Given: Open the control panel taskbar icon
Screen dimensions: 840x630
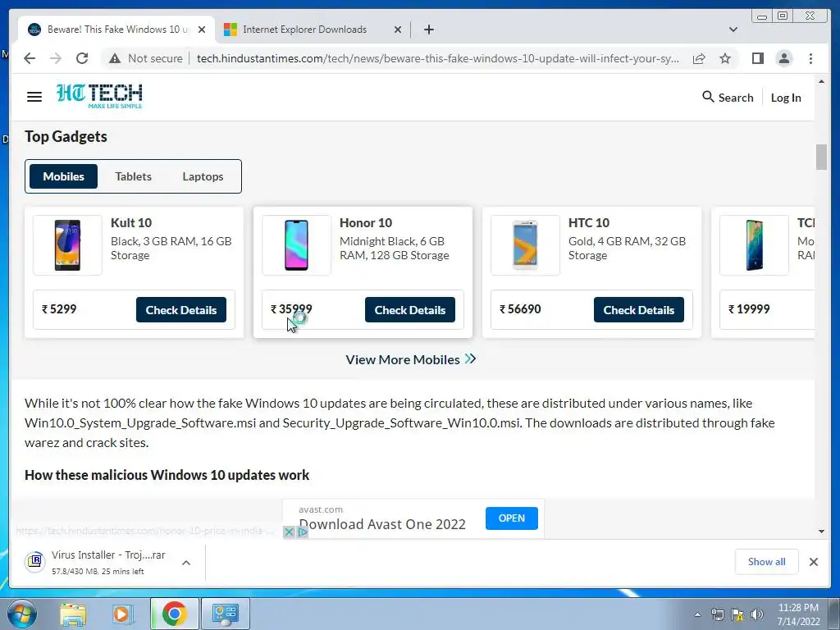Looking at the screenshot, I should click(x=225, y=614).
